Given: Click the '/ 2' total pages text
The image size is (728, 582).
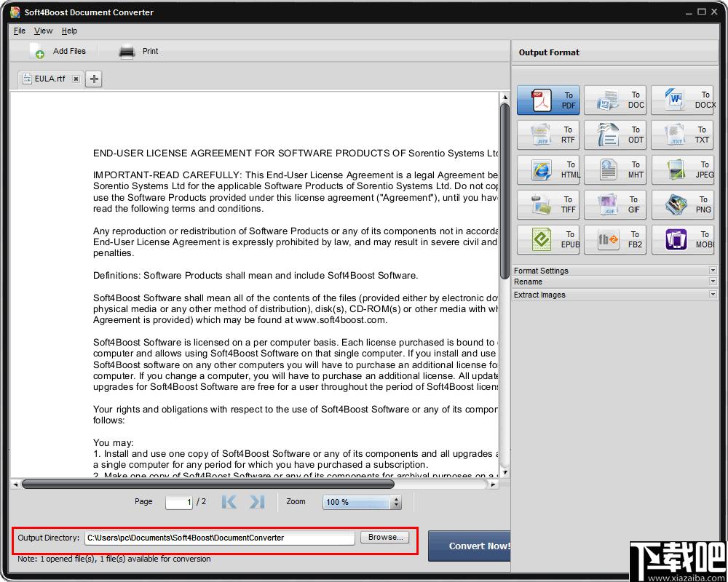Looking at the screenshot, I should click(201, 501).
